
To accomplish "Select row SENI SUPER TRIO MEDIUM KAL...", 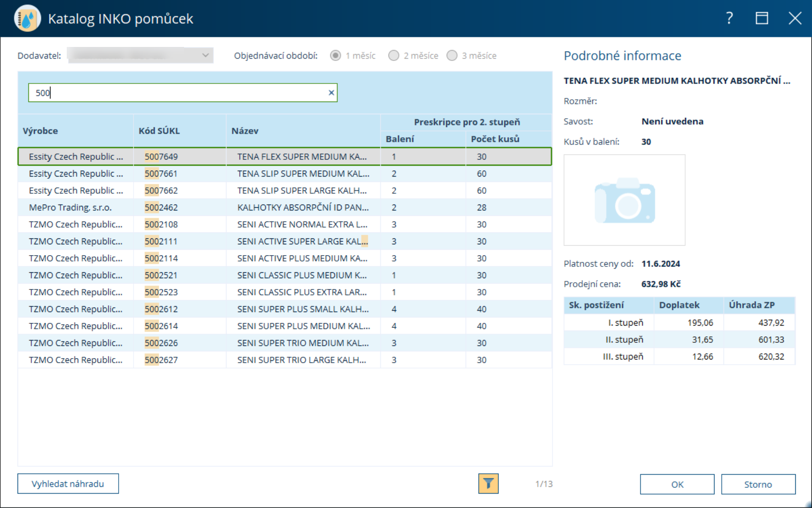I will (x=285, y=343).
